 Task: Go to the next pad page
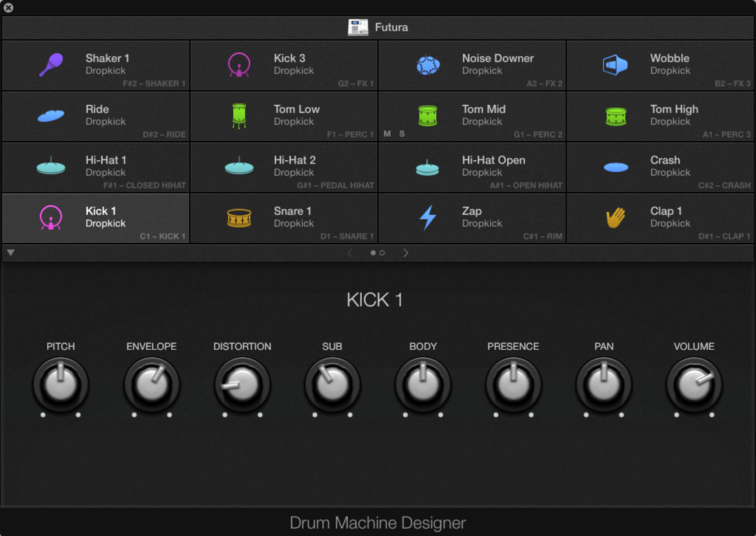point(406,253)
